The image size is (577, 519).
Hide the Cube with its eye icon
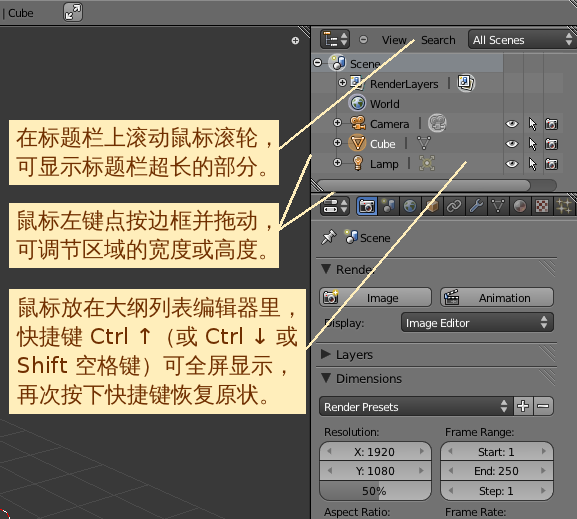512,144
